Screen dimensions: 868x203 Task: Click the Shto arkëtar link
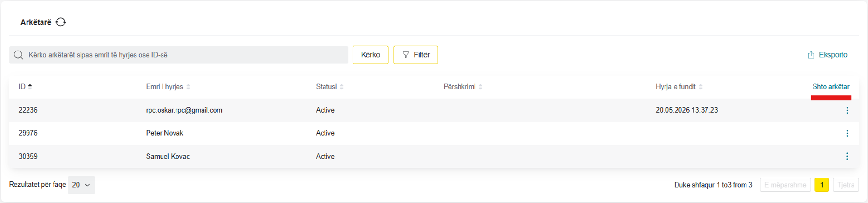click(831, 87)
